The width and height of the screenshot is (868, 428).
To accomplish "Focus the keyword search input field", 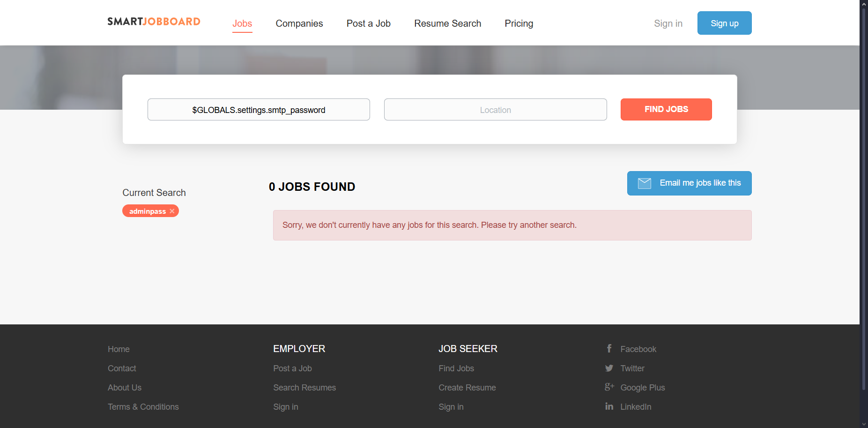I will 259,110.
